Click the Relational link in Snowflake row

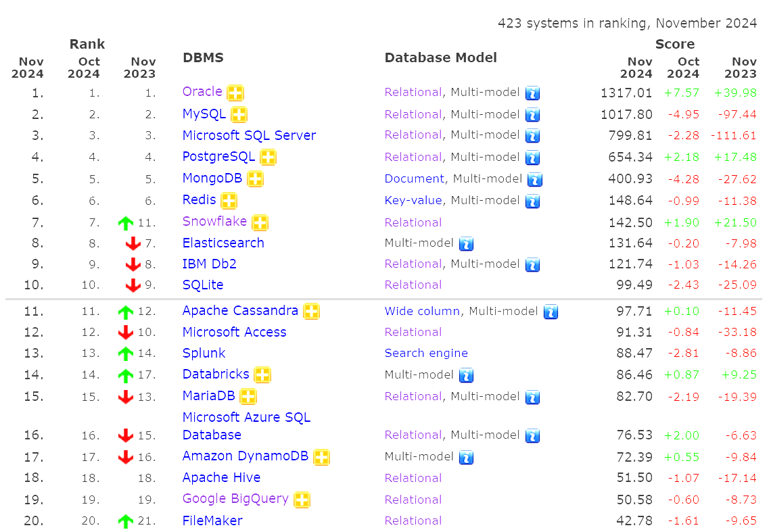click(x=413, y=222)
